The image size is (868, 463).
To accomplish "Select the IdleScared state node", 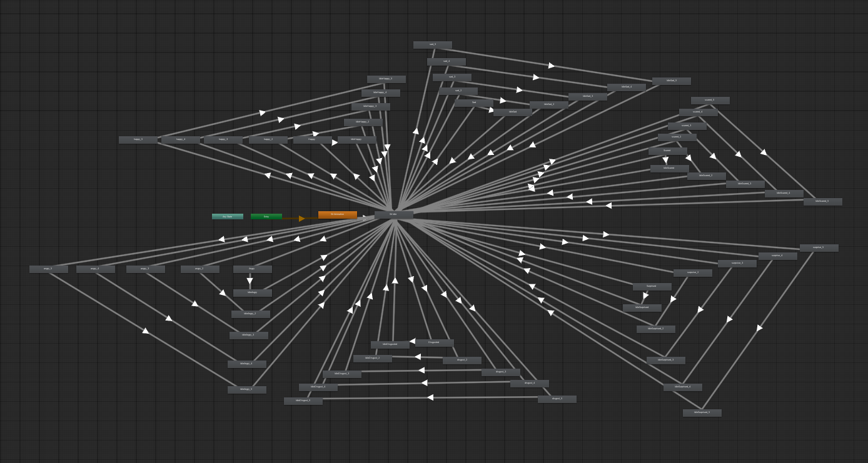I will pos(670,169).
